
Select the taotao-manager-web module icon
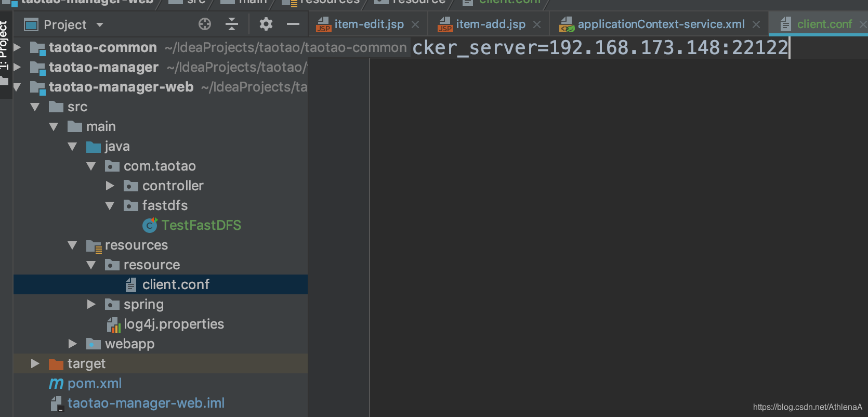point(37,88)
